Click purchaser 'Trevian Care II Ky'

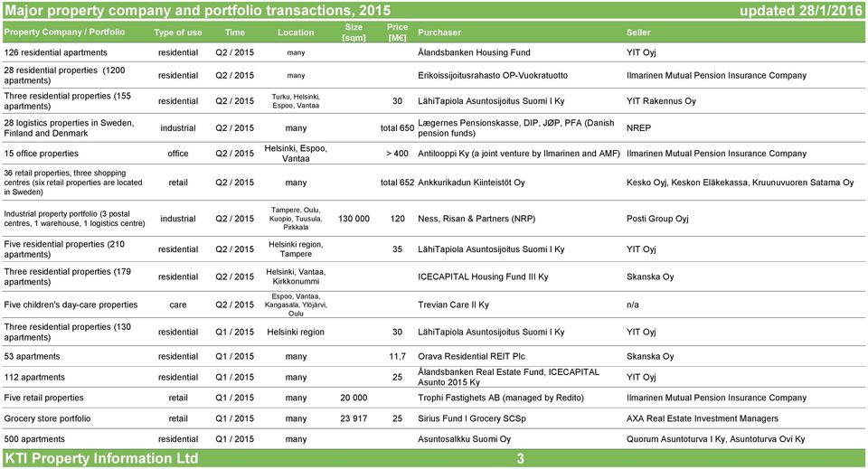(x=453, y=305)
